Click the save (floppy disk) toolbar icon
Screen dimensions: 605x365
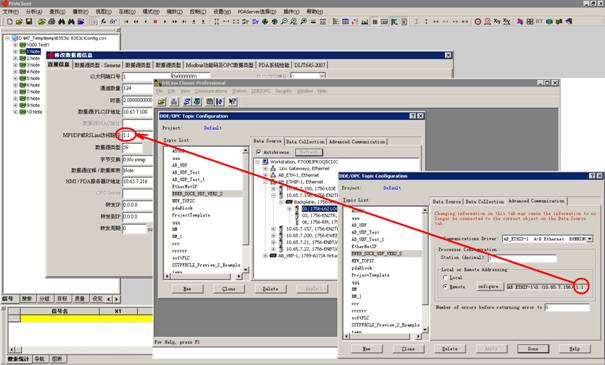click(x=29, y=22)
